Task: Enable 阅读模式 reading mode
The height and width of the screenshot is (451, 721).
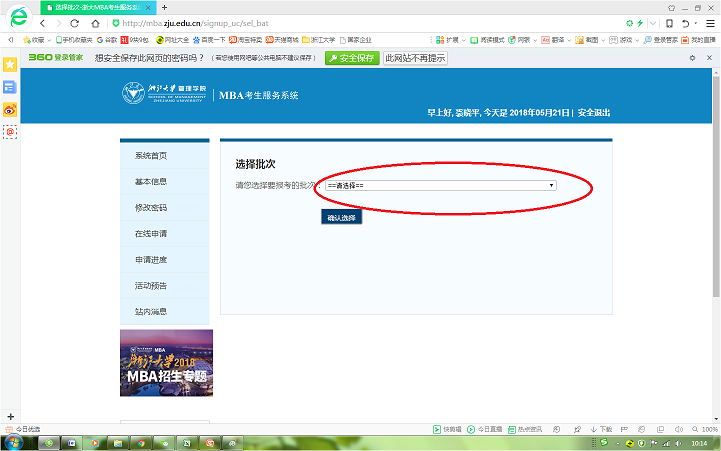Action: 487,40
